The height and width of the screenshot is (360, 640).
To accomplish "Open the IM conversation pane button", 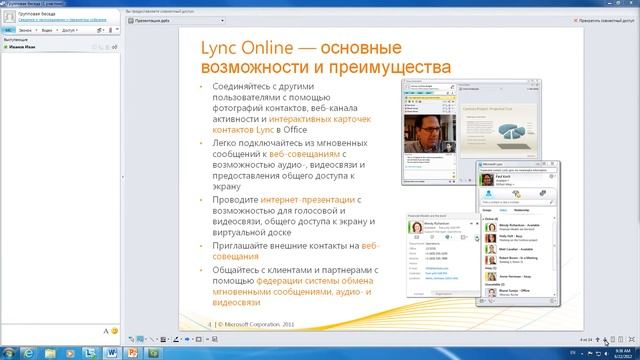I will click(8, 30).
